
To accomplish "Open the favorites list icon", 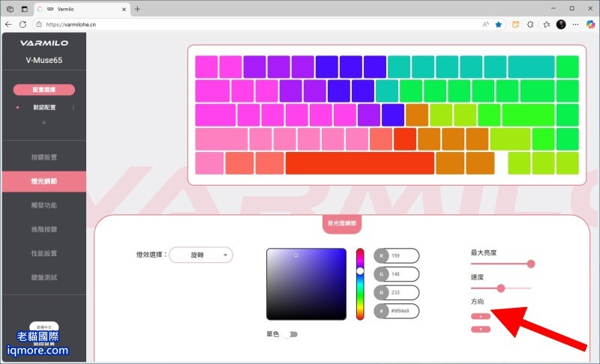I will coord(547,25).
